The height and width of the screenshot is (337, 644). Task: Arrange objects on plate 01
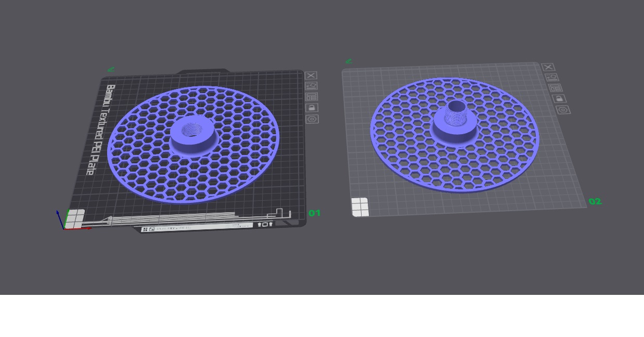pyautogui.click(x=312, y=97)
